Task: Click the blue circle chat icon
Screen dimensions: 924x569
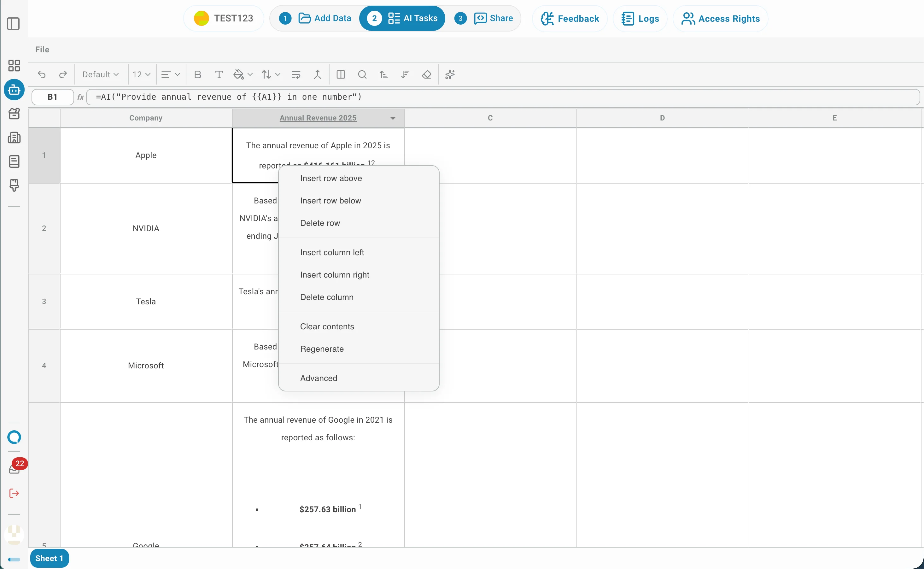Action: [14, 437]
